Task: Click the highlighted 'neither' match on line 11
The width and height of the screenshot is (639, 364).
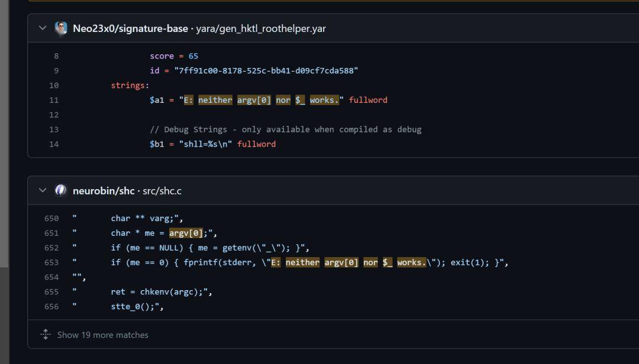Action: 215,100
